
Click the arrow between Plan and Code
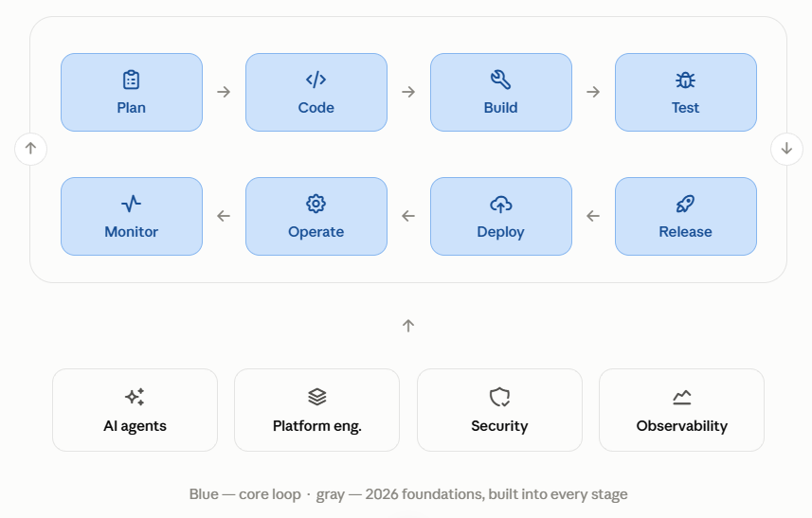(224, 92)
